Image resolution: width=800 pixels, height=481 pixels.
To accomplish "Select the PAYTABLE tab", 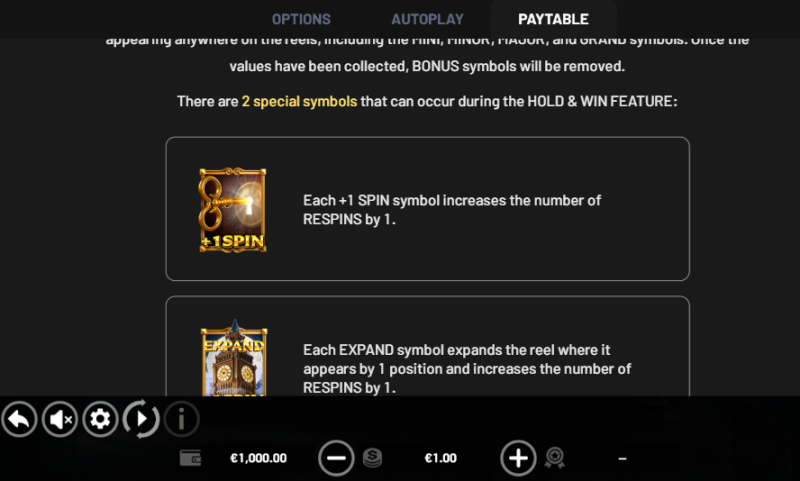I will (x=554, y=19).
